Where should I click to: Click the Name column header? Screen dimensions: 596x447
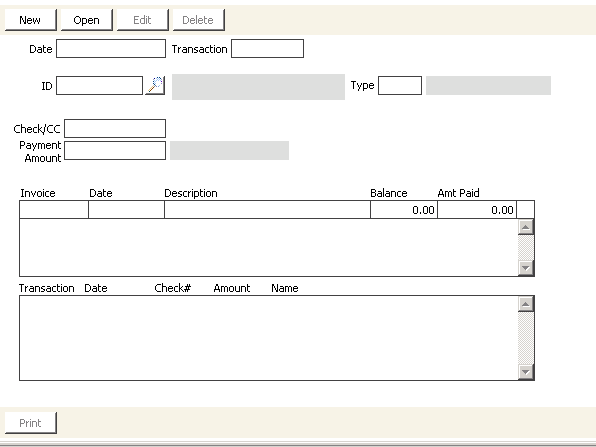click(x=285, y=288)
